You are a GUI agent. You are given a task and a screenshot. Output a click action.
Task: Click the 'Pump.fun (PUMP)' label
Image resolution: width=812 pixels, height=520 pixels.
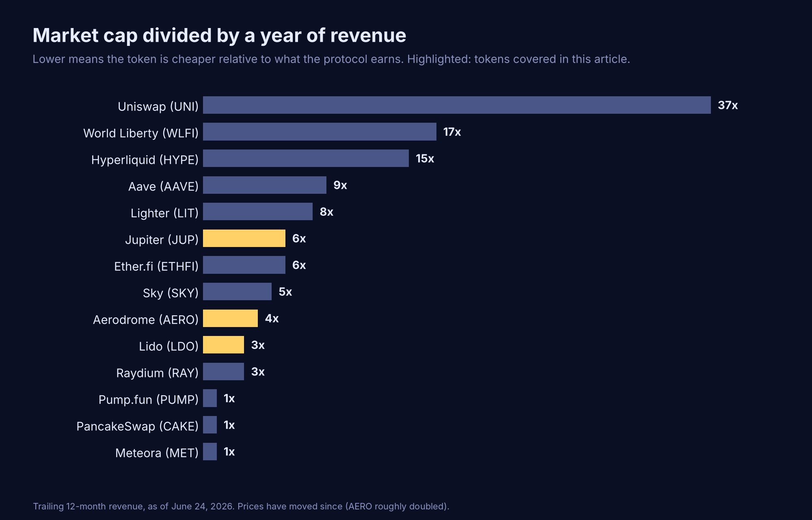coord(149,400)
